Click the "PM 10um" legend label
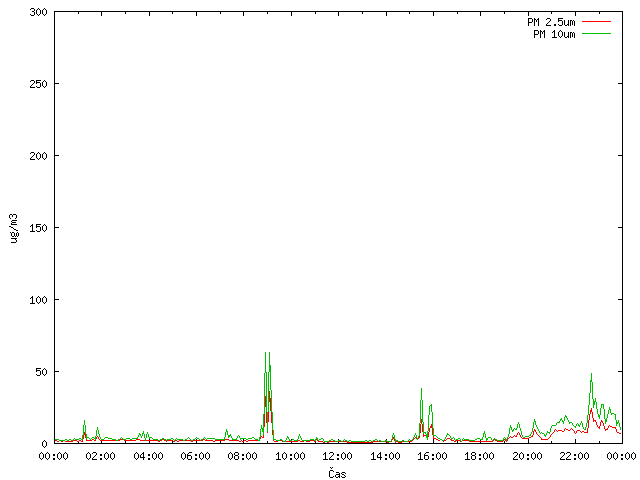This screenshot has width=640, height=480. click(554, 34)
